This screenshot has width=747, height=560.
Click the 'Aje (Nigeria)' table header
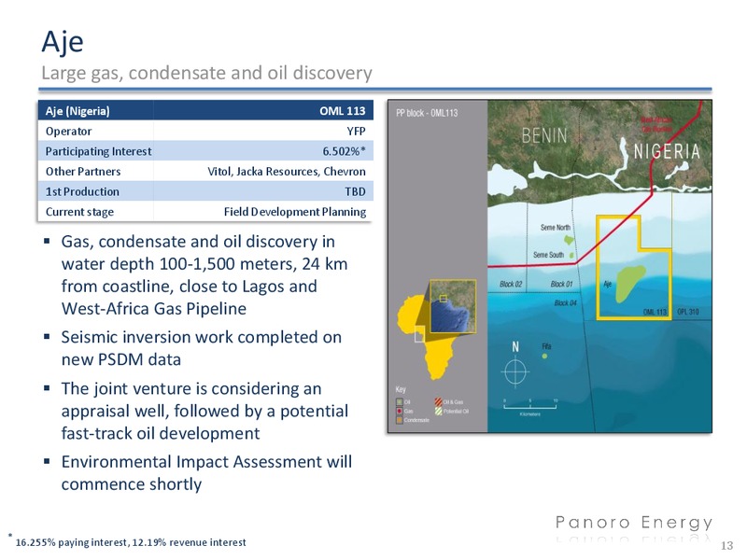(x=78, y=111)
